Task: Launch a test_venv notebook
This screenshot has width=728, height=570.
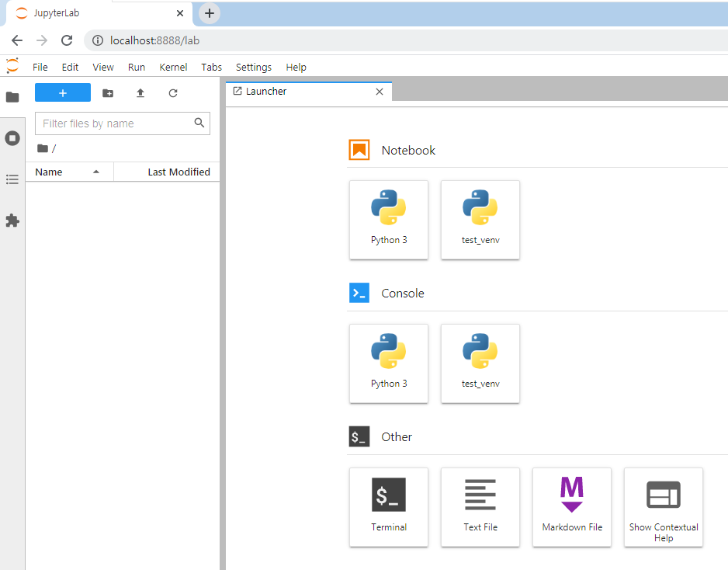Action: click(480, 220)
